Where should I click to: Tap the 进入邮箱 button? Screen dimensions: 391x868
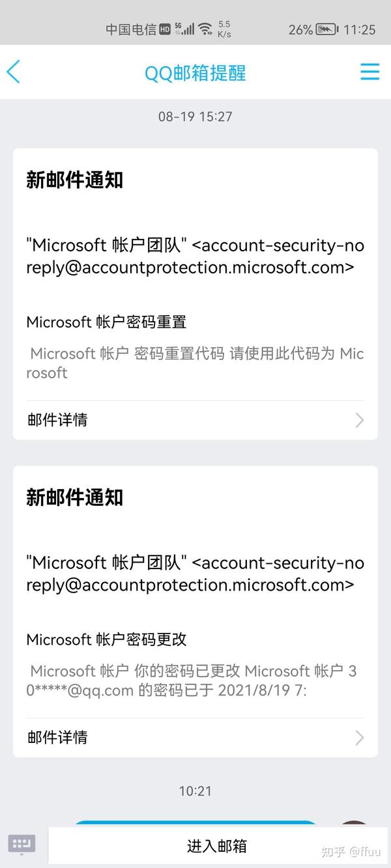click(x=217, y=846)
